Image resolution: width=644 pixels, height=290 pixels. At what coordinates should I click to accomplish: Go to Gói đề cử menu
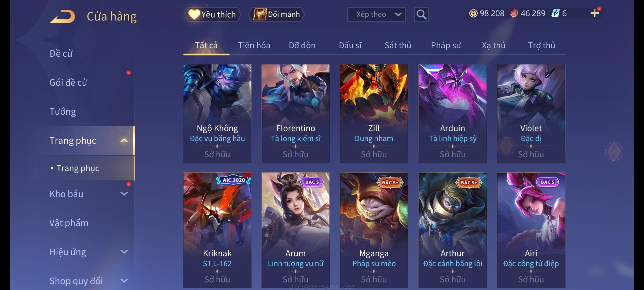coord(68,82)
